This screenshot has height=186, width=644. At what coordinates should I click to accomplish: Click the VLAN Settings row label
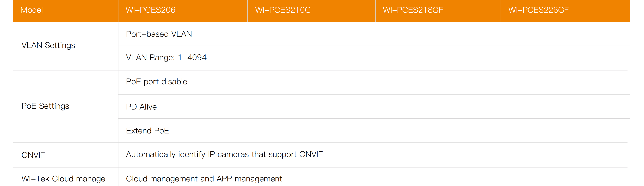[48, 45]
